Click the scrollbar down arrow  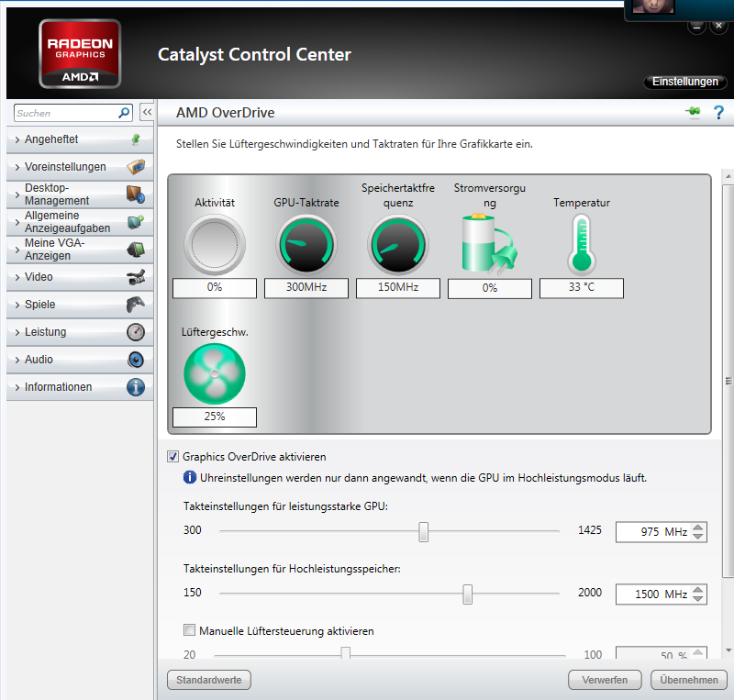(728, 650)
